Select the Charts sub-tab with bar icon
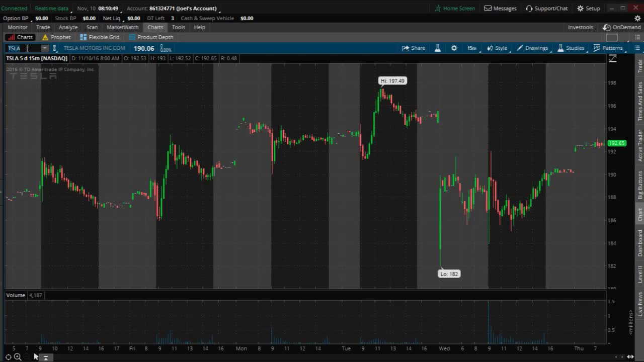 (x=20, y=37)
